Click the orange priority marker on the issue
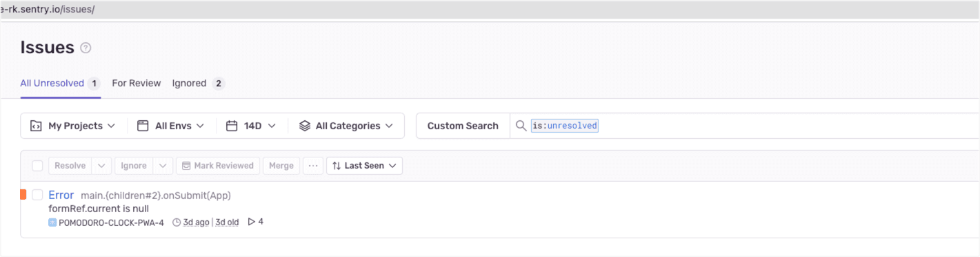This screenshot has width=980, height=257. coord(23,195)
